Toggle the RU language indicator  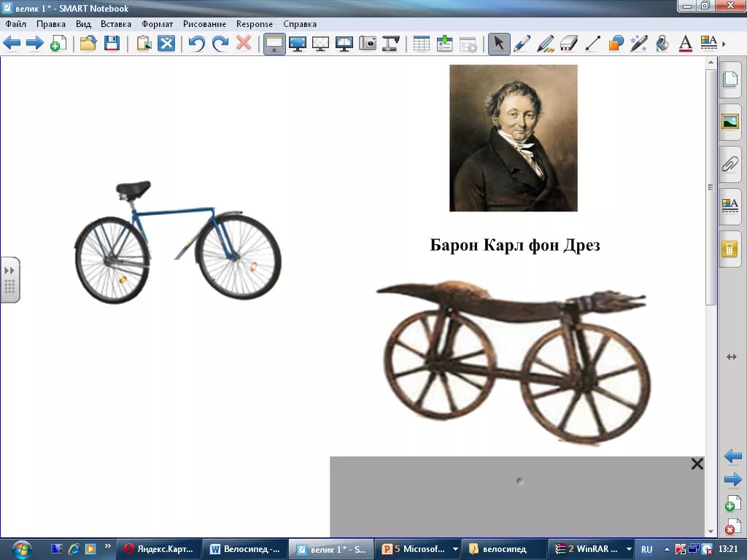pos(646,550)
